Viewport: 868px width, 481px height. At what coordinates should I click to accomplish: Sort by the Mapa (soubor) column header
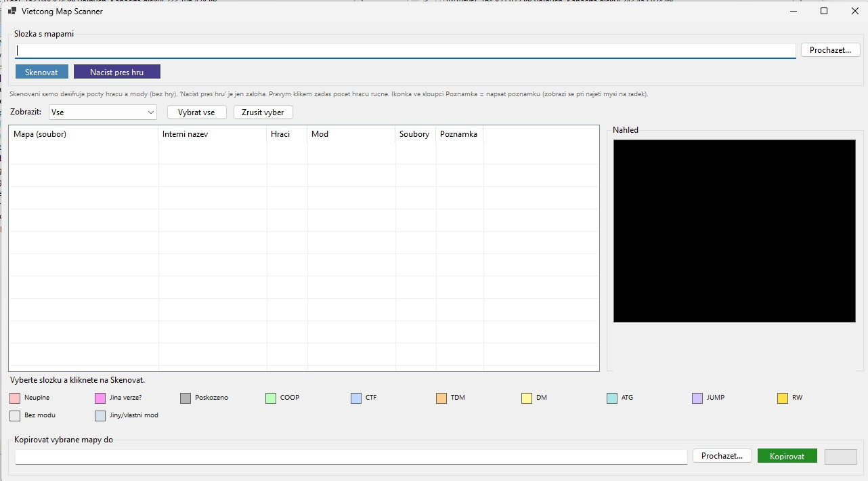pyautogui.click(x=84, y=134)
